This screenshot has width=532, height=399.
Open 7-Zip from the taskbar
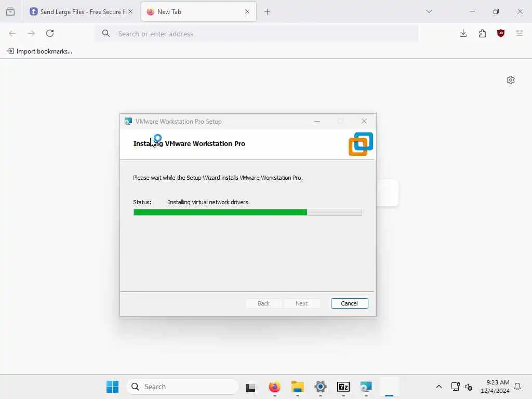[343, 387]
